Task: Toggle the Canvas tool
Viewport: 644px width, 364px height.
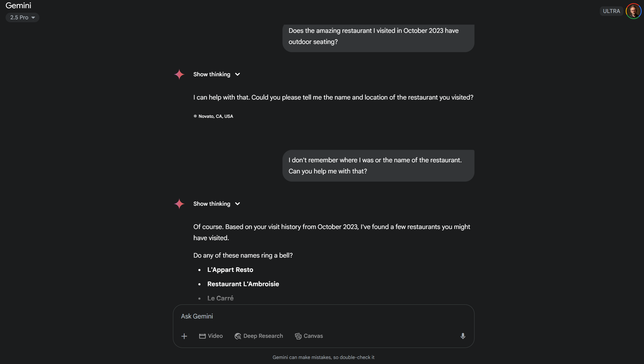Action: (x=309, y=336)
